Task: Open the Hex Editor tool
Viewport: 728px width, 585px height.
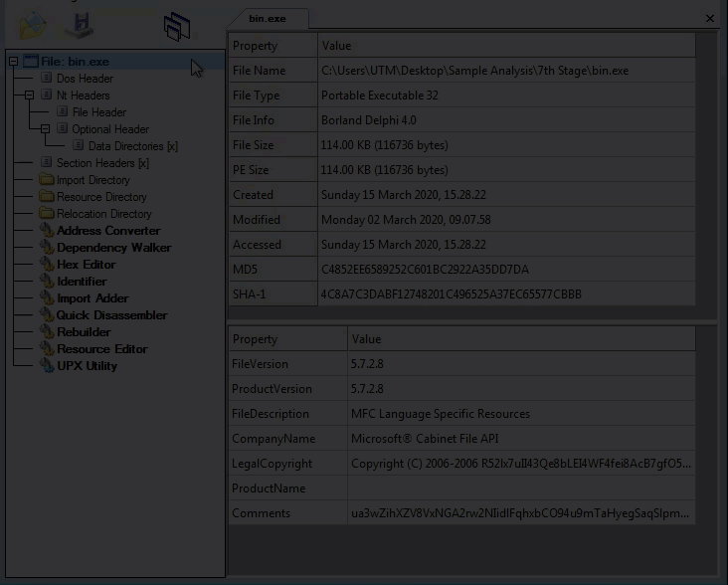Action: tap(87, 265)
